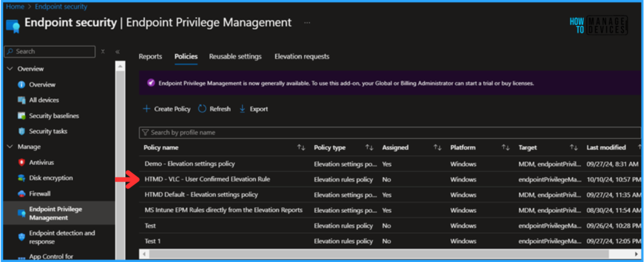Open HTMD Default - Elevation settings policy
The width and height of the screenshot is (644, 262).
click(201, 195)
